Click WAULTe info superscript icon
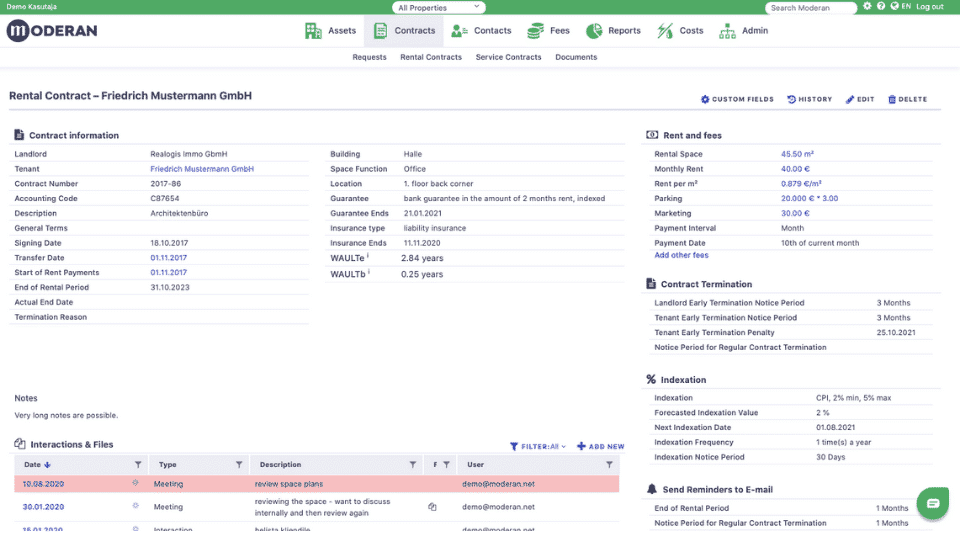The image size is (960, 556). [x=368, y=256]
